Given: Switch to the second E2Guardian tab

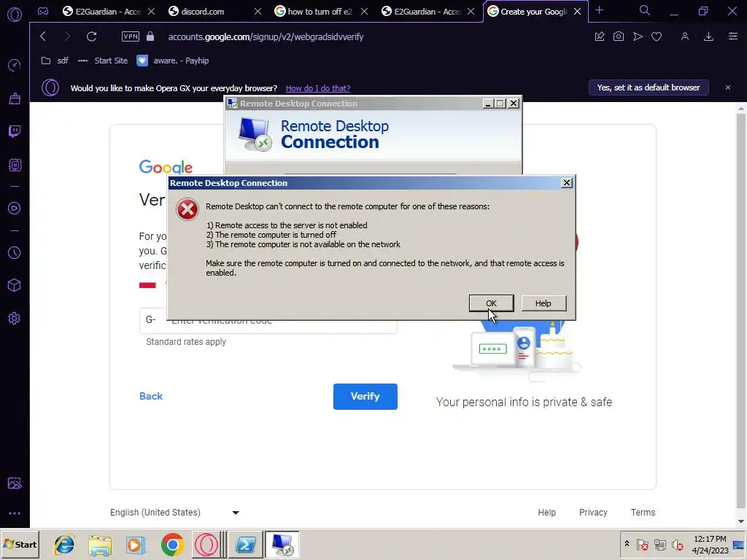Looking at the screenshot, I should point(421,12).
